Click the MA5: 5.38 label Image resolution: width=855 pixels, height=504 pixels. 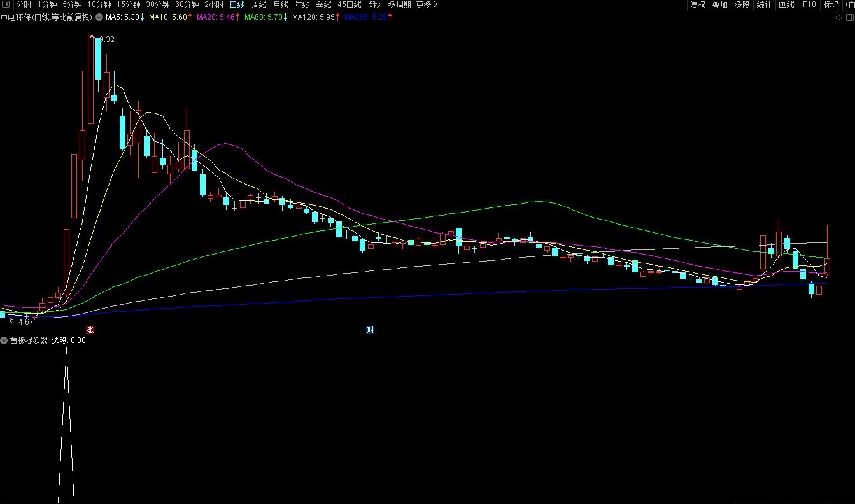122,18
